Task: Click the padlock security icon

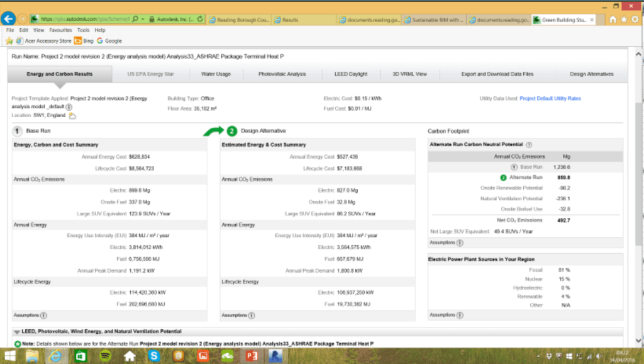Action: [x=152, y=20]
